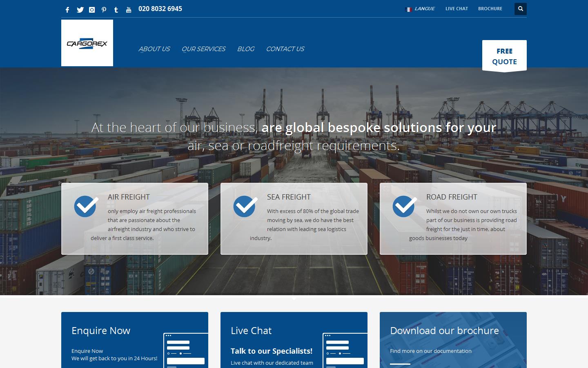The width and height of the screenshot is (588, 368).
Task: Open the YouTube icon link
Action: point(129,10)
